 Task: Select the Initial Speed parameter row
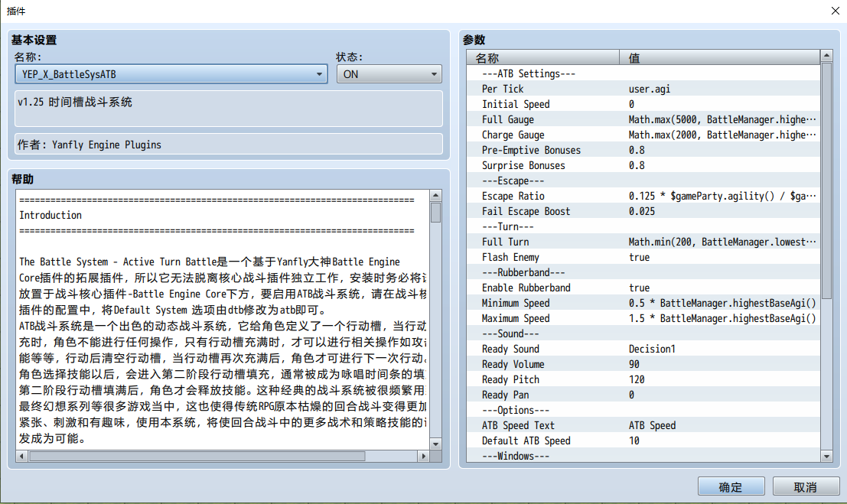pos(643,104)
